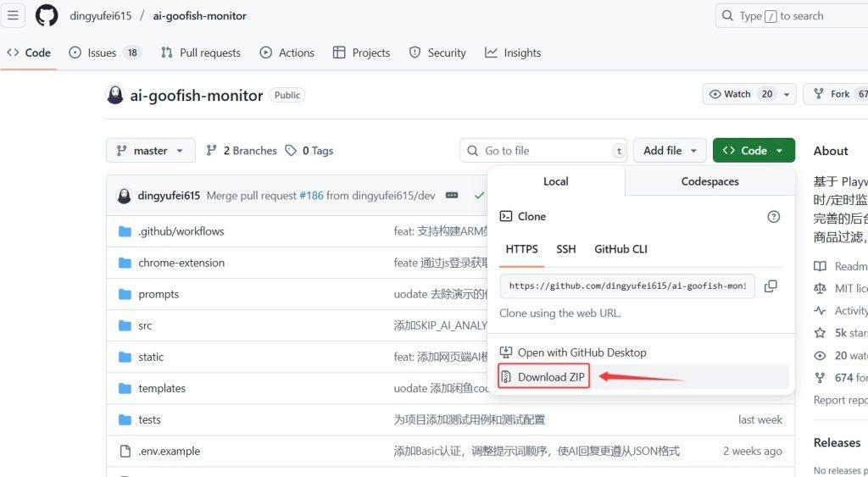Open the .env.example file

coord(170,451)
